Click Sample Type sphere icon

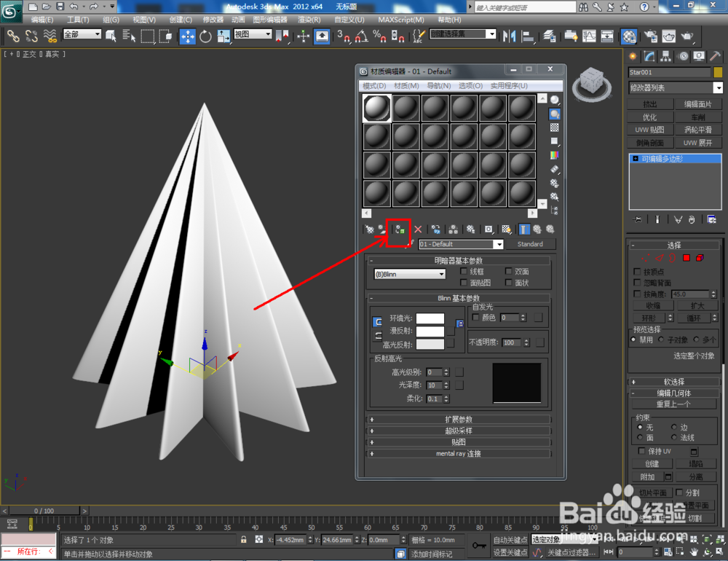(x=554, y=100)
